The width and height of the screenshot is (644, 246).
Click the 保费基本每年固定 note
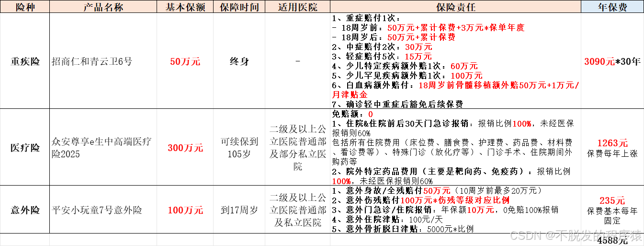(612, 215)
